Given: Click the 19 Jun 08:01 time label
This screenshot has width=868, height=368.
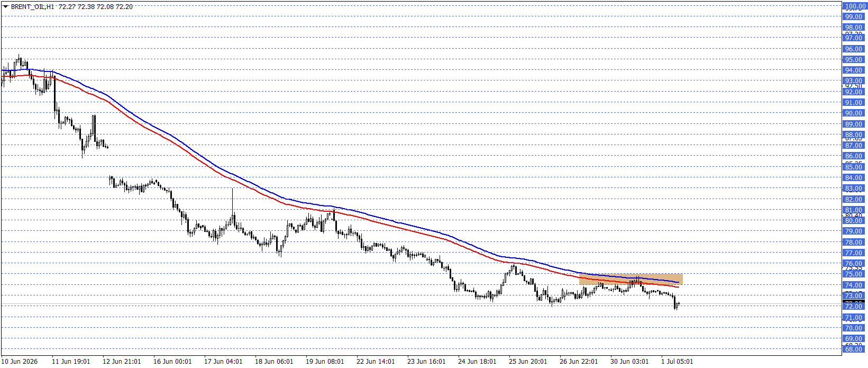Looking at the screenshot, I should 325,362.
